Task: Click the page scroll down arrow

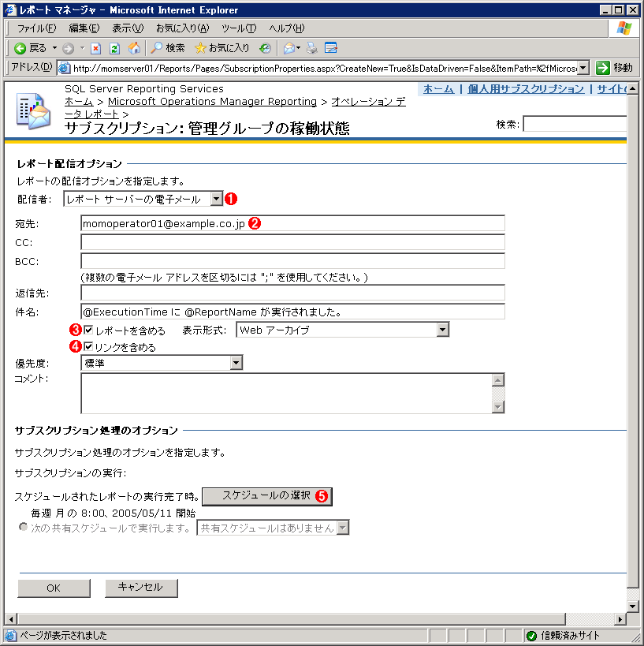Action: (632, 606)
